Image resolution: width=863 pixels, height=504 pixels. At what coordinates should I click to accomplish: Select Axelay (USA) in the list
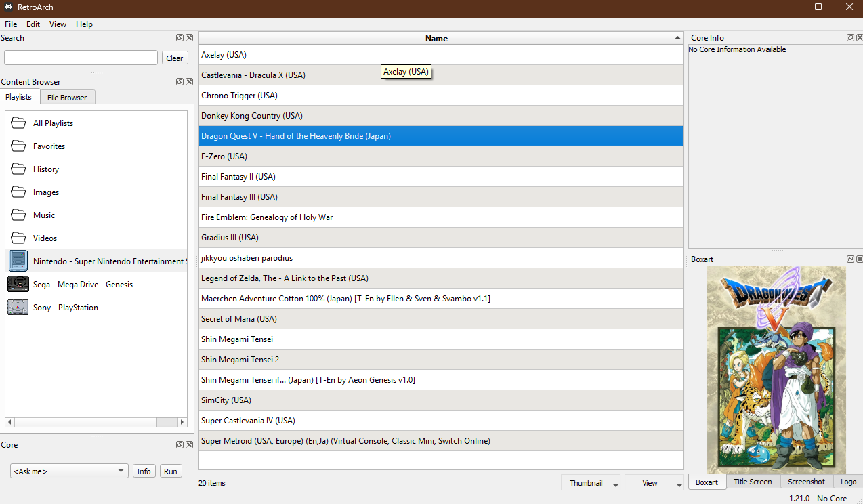tap(441, 55)
